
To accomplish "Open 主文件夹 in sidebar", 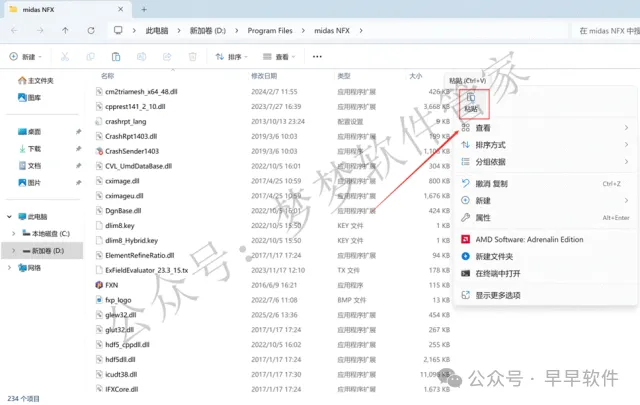I will [36, 80].
